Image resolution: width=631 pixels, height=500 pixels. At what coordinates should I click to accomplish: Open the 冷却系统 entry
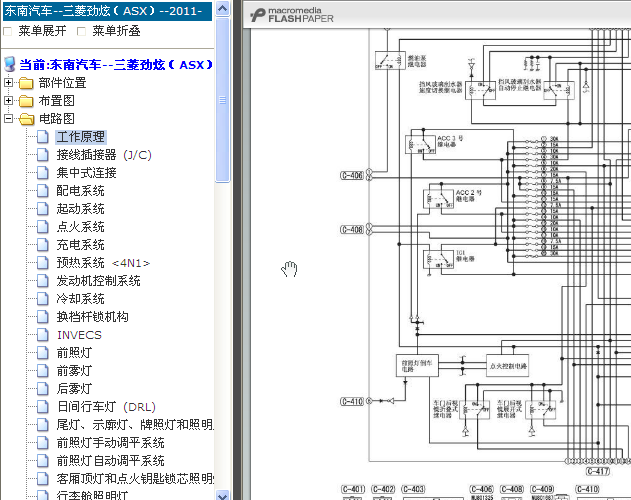[x=80, y=299]
